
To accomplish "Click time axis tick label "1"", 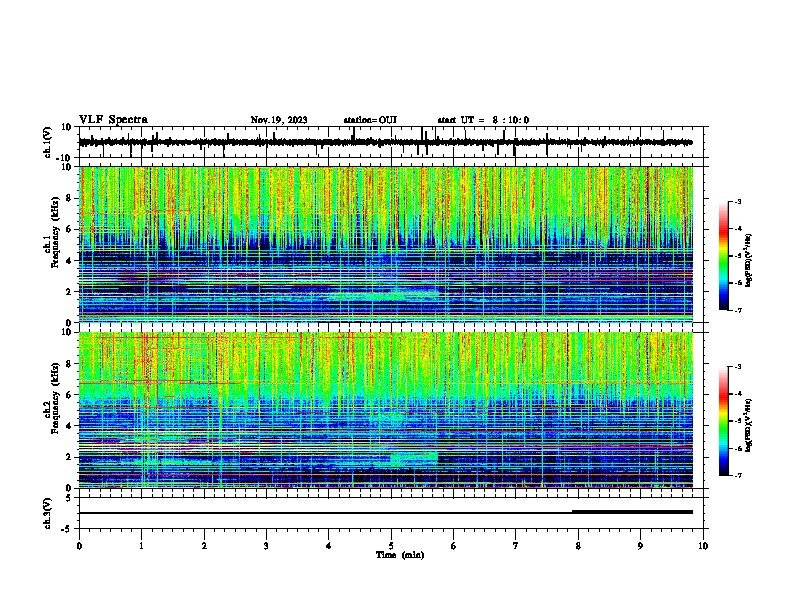I will [141, 546].
